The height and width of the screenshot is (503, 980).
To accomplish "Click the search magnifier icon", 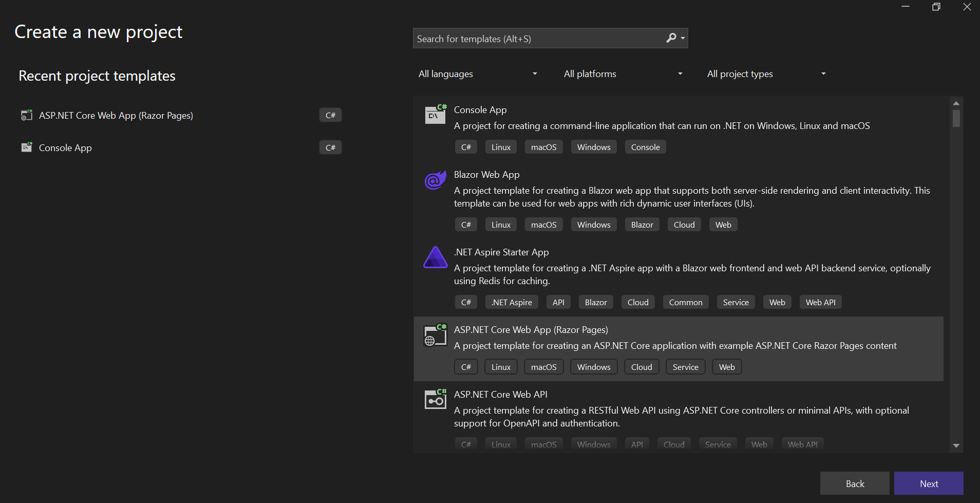I will pos(671,38).
